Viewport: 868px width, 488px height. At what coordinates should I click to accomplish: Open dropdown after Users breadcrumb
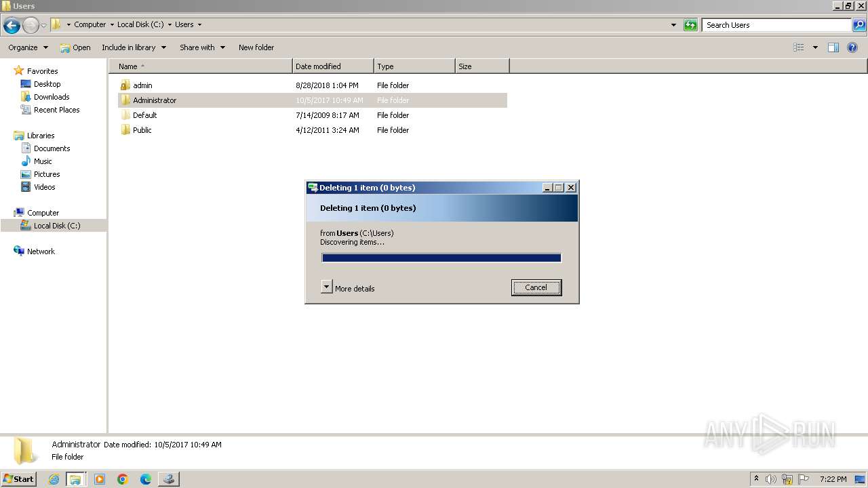click(199, 24)
